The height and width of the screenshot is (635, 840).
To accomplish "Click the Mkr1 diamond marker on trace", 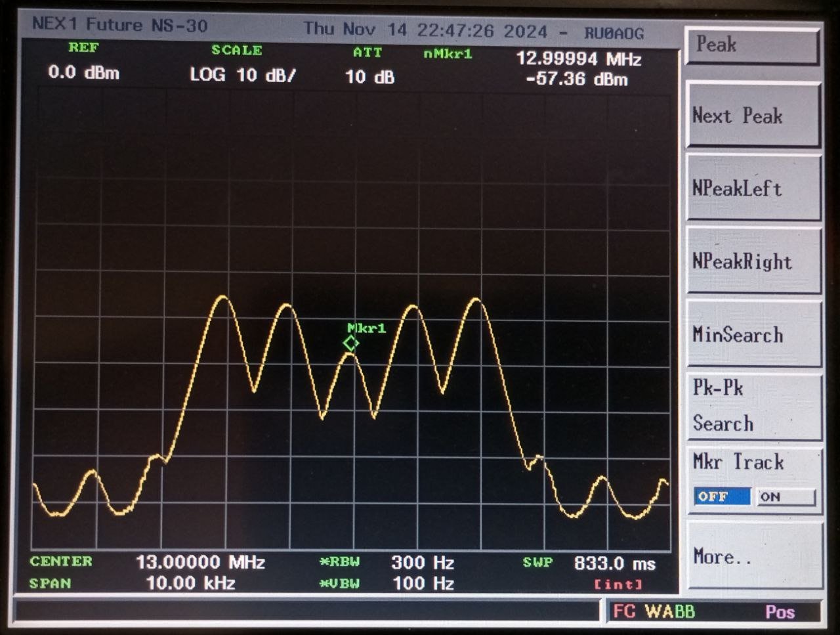I will [x=351, y=343].
